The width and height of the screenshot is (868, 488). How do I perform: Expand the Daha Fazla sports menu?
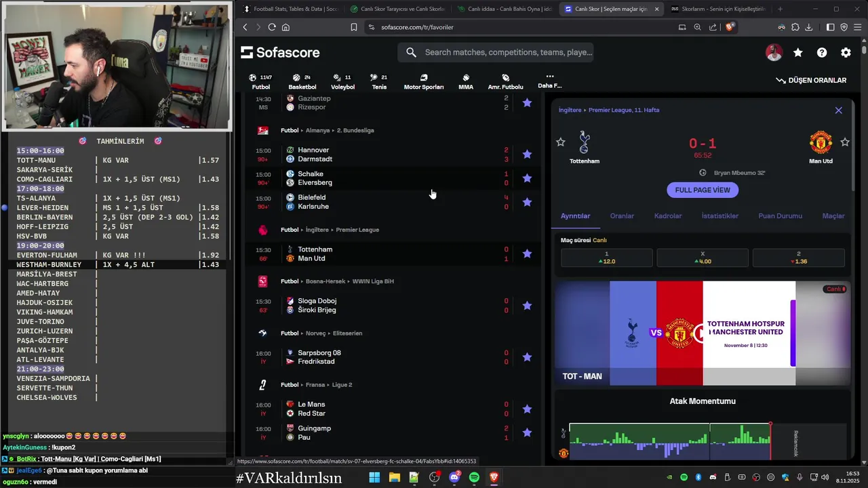click(x=549, y=81)
